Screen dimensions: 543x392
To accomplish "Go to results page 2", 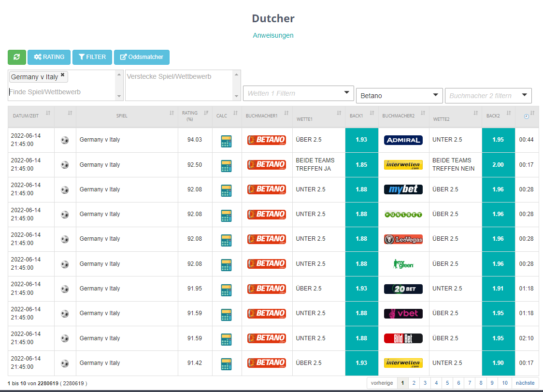I will (x=414, y=383).
